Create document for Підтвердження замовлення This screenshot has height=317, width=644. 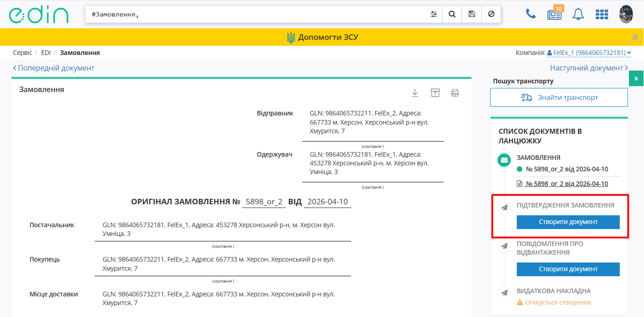pos(568,222)
